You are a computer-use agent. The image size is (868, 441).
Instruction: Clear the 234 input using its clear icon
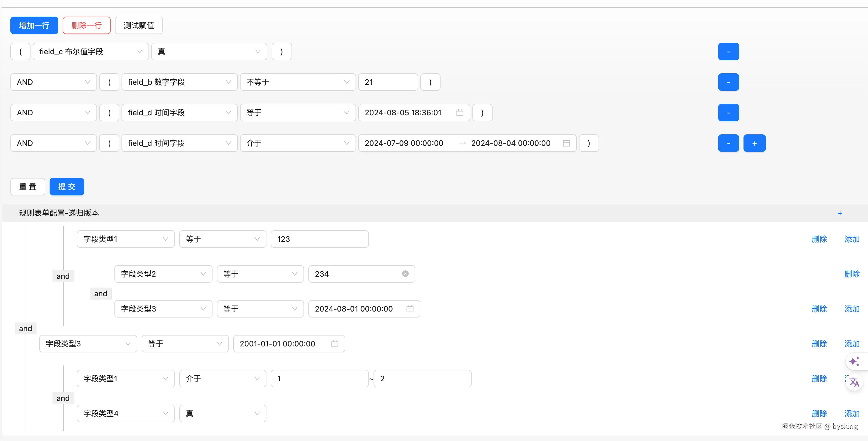click(x=405, y=274)
